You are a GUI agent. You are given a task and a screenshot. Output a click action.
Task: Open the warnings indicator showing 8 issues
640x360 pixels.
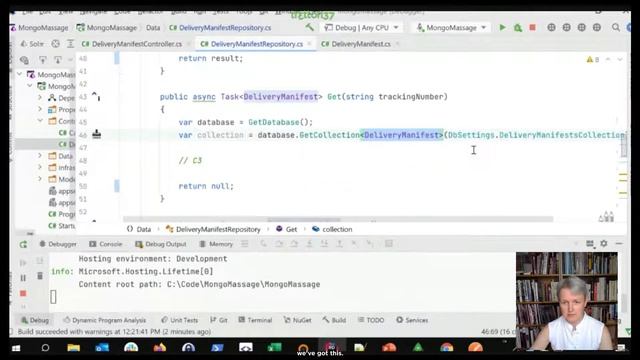coord(593,60)
